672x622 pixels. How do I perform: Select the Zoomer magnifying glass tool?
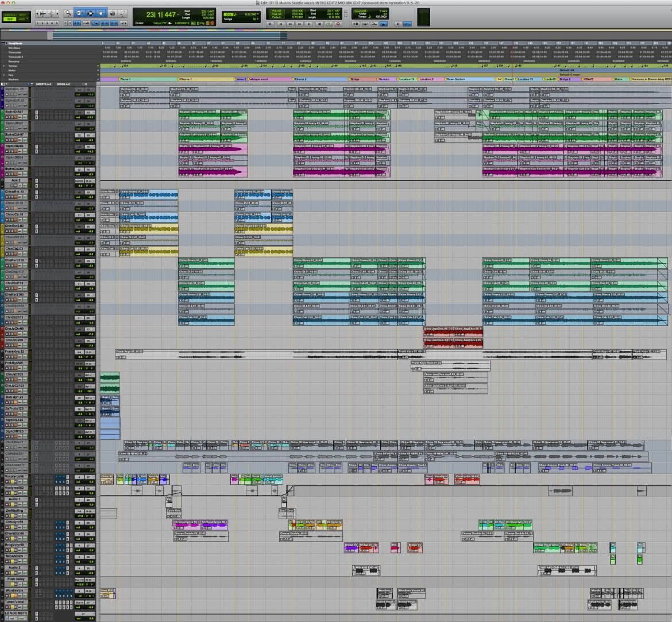[x=68, y=13]
